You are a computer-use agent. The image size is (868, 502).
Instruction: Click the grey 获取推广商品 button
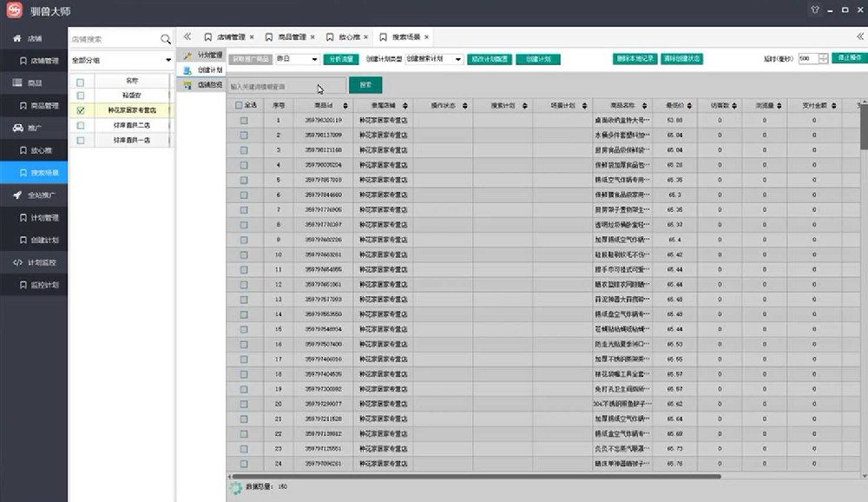pyautogui.click(x=251, y=59)
